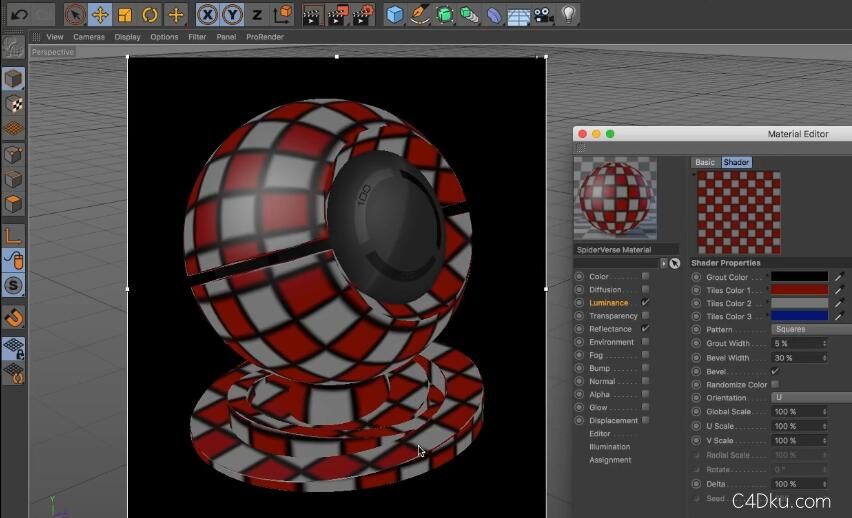Click the Bevel Width value stepper arrows

pos(825,358)
